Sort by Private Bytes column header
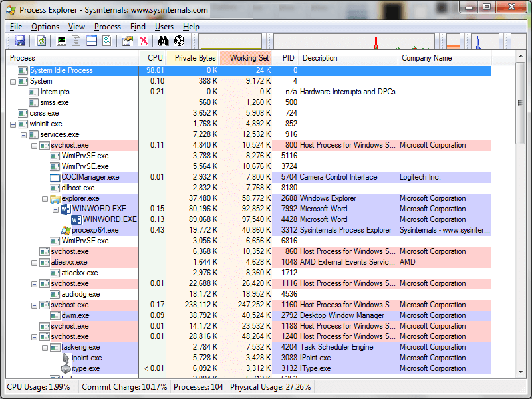The height and width of the screenshot is (399, 532). [x=192, y=58]
